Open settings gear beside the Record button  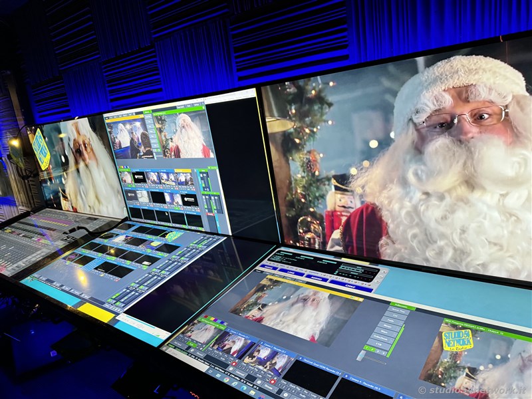192,350
